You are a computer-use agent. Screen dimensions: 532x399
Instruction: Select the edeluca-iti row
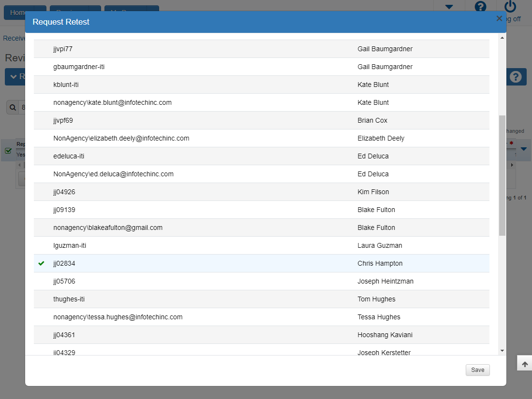click(x=262, y=157)
